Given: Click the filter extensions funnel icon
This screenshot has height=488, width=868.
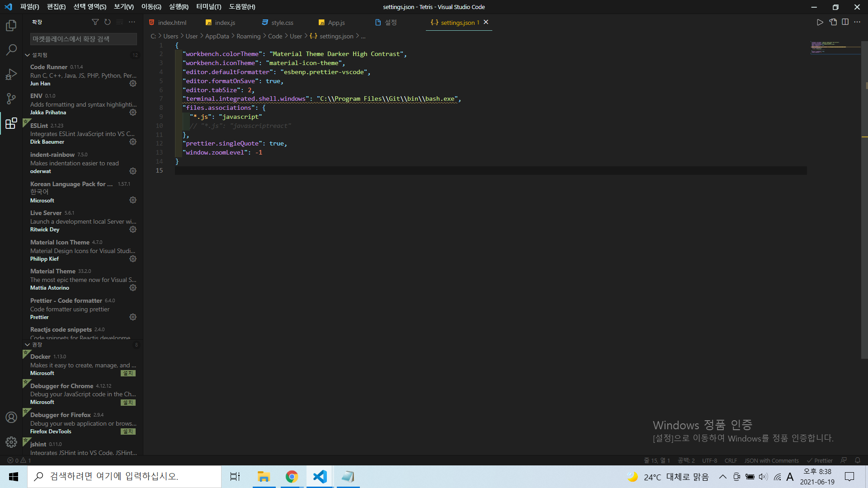Looking at the screenshot, I should coord(95,22).
